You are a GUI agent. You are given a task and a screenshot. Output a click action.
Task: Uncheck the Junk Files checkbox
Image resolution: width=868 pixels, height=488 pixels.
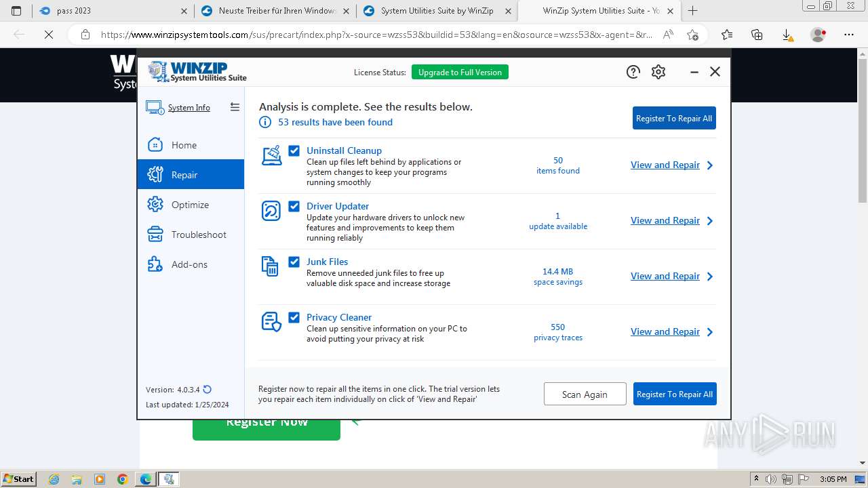294,262
